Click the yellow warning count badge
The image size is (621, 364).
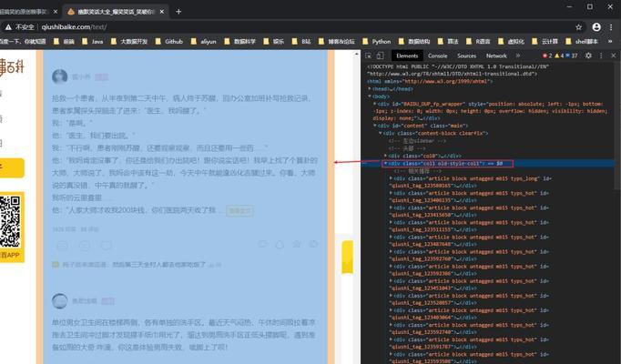(559, 56)
